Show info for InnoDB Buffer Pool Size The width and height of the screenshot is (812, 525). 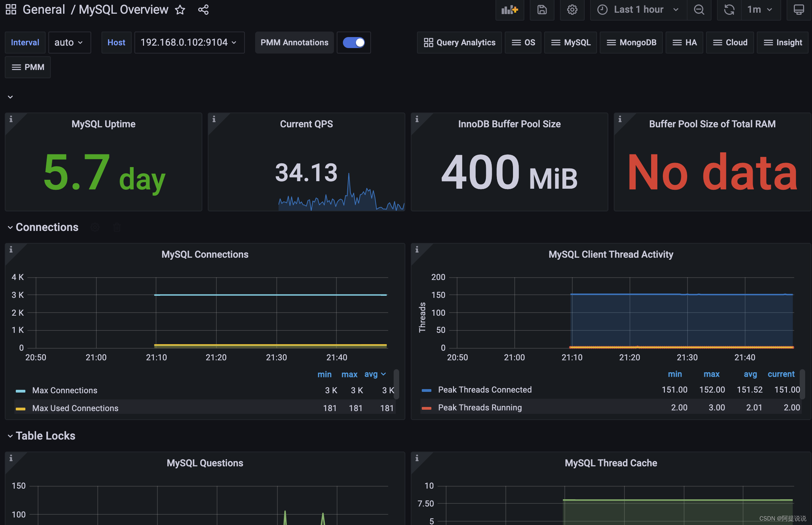[x=417, y=119]
